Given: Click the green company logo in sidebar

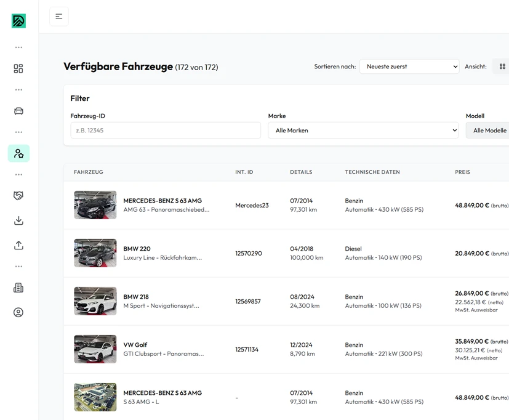Looking at the screenshot, I should [18, 20].
